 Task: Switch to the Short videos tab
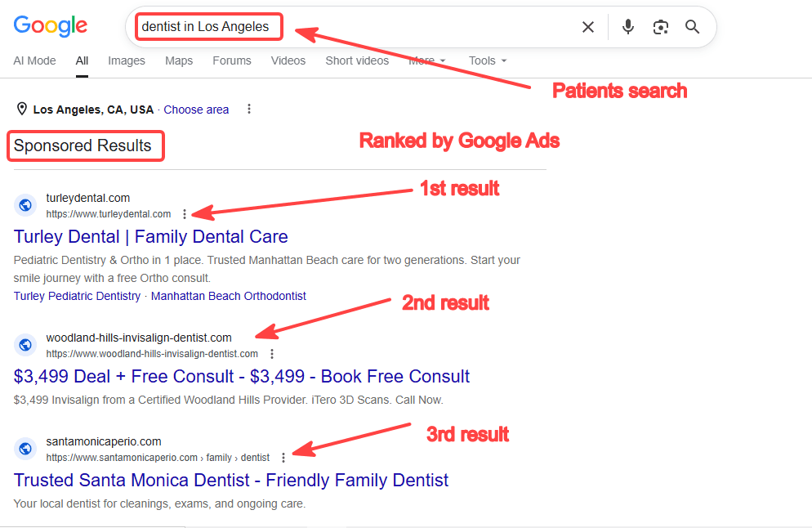[x=357, y=60]
